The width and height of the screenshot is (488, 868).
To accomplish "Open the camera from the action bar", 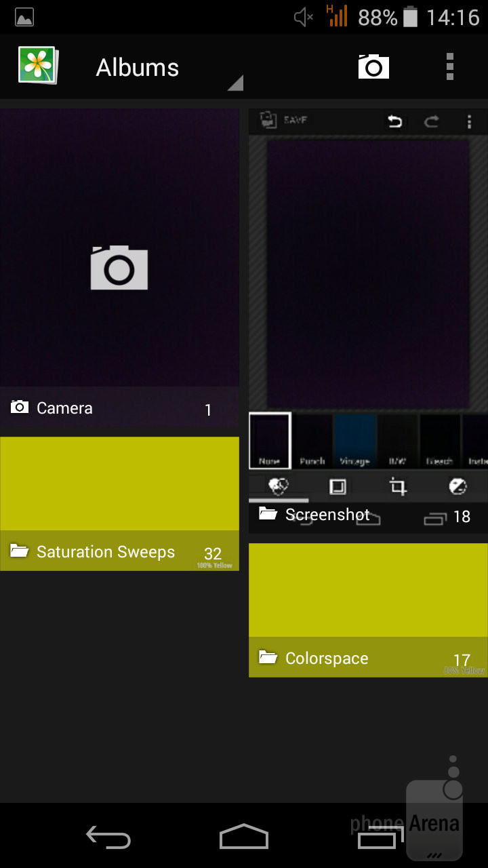I will 373,66.
